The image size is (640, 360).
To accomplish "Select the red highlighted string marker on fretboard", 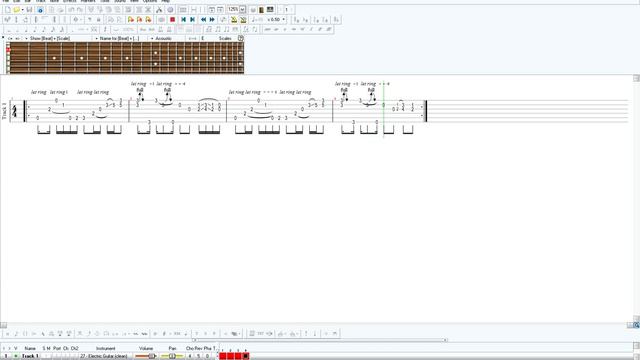I will 8,50.
